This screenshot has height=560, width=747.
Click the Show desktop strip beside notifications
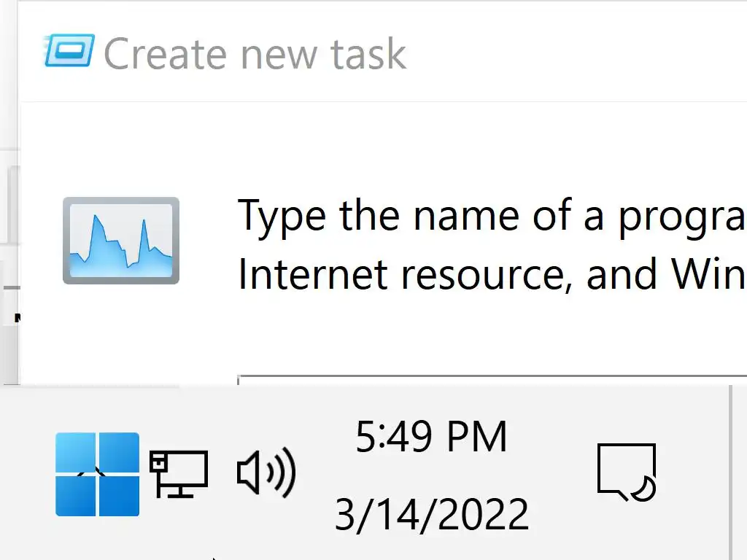point(738,472)
